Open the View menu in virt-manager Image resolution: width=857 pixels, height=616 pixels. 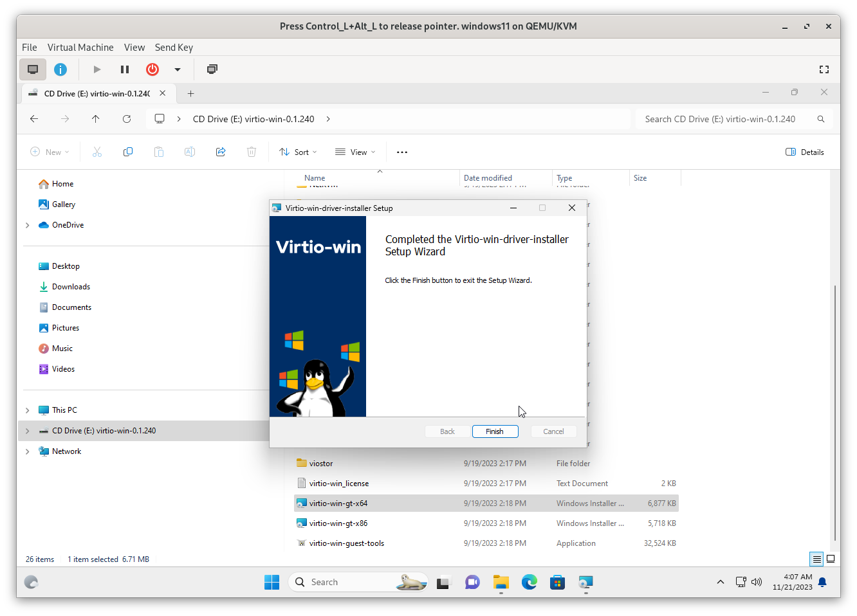coord(134,48)
